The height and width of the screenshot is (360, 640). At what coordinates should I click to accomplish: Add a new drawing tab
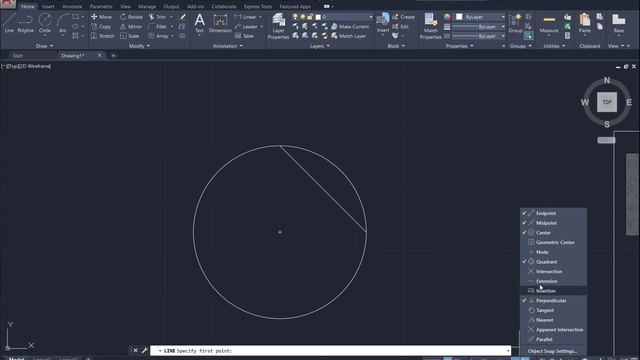click(x=113, y=56)
